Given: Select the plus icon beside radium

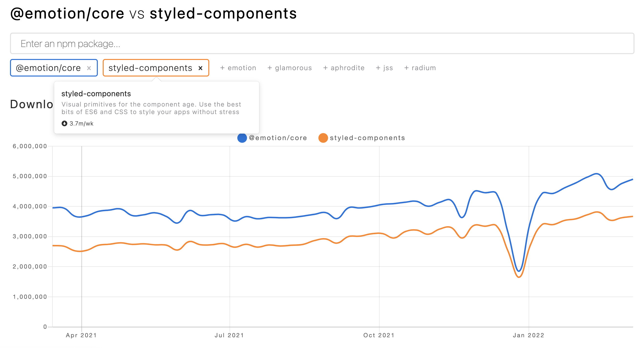Looking at the screenshot, I should [x=406, y=68].
